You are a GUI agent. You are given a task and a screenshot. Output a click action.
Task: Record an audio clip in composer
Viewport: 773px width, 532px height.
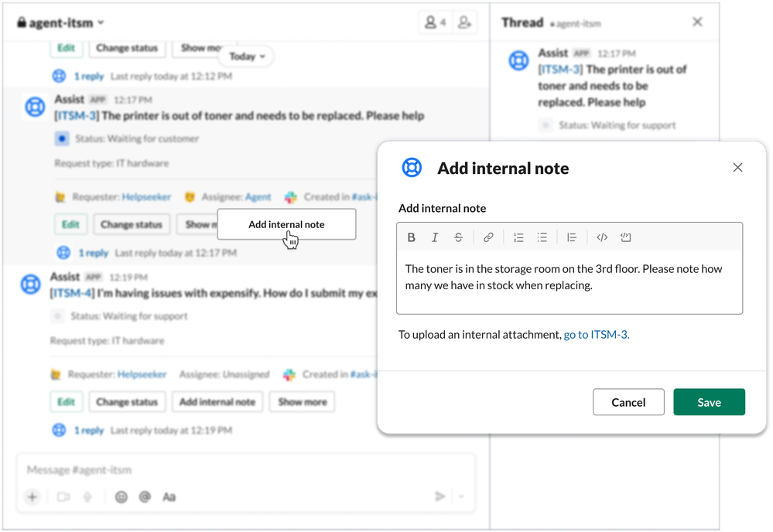87,496
